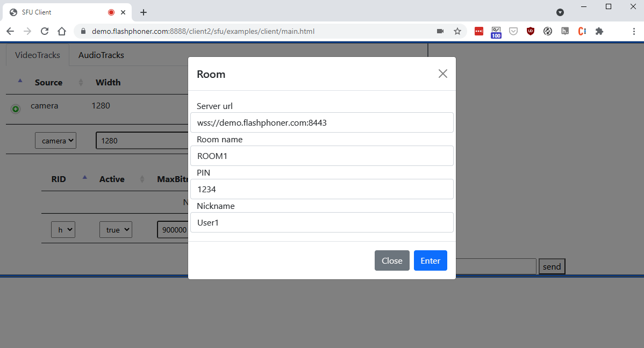The image size is (644, 348).
Task: Bookmark this page with the star icon
Action: coord(457,32)
